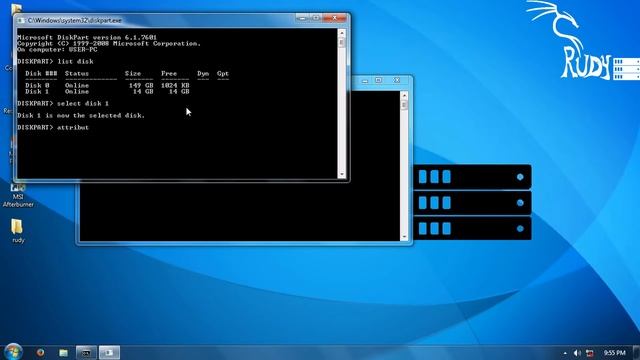Screen dimensions: 640x360
Task: Click the Show desktop strip
Action: click(636, 353)
